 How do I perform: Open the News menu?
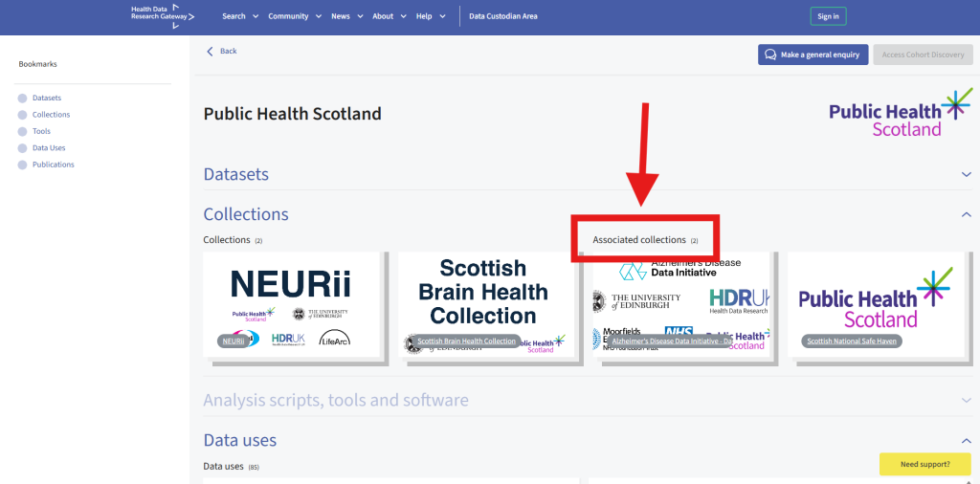tap(346, 16)
